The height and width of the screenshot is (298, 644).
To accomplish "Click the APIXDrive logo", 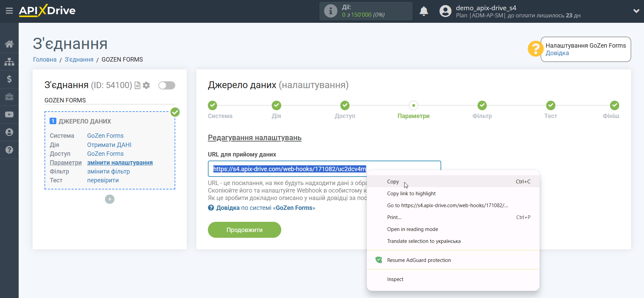I will [47, 11].
